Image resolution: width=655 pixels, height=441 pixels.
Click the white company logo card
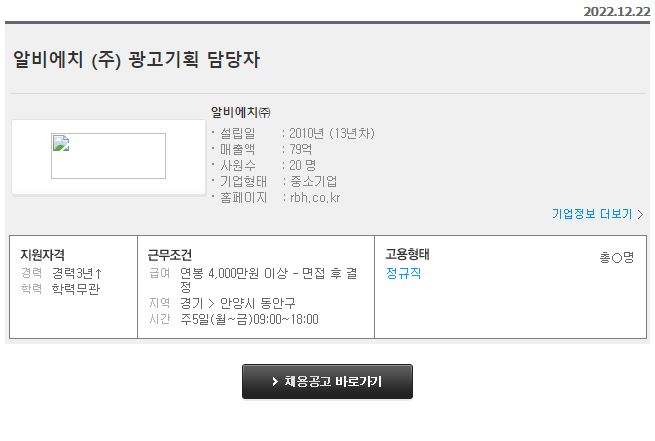pyautogui.click(x=109, y=157)
